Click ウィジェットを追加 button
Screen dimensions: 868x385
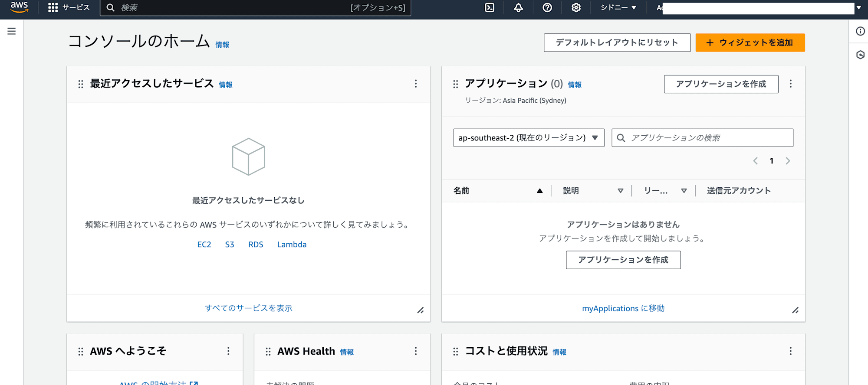(x=750, y=42)
